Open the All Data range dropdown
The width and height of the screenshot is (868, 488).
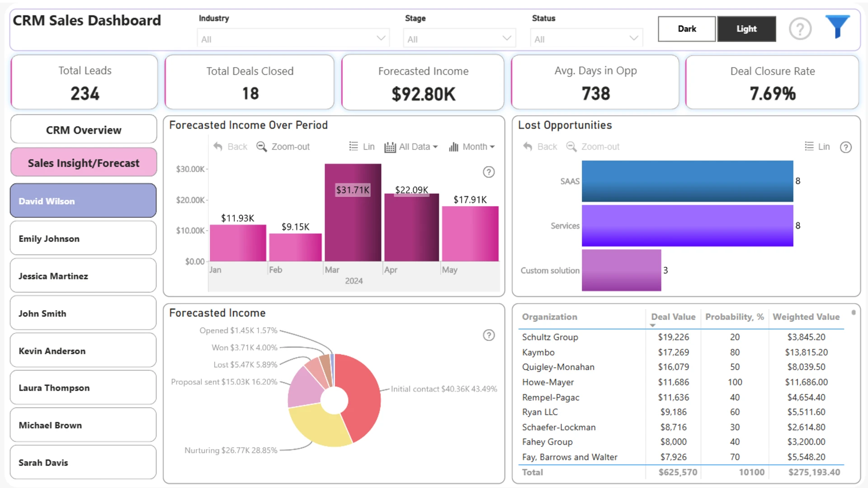(411, 147)
